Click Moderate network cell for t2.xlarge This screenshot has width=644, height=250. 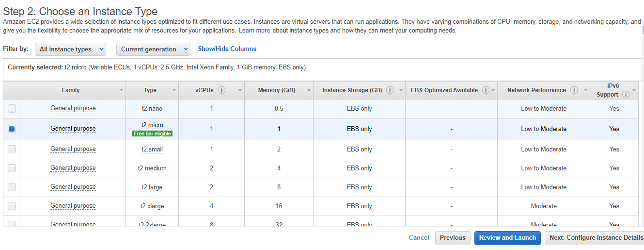[x=544, y=206]
